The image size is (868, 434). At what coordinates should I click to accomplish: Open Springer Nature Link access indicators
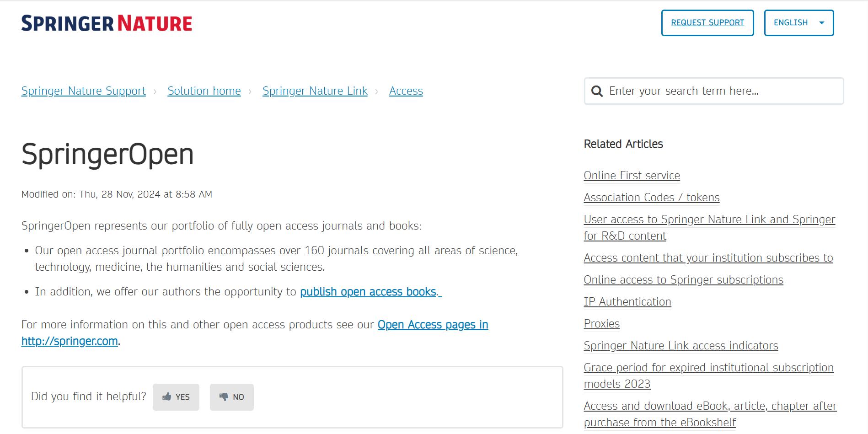pyautogui.click(x=680, y=346)
